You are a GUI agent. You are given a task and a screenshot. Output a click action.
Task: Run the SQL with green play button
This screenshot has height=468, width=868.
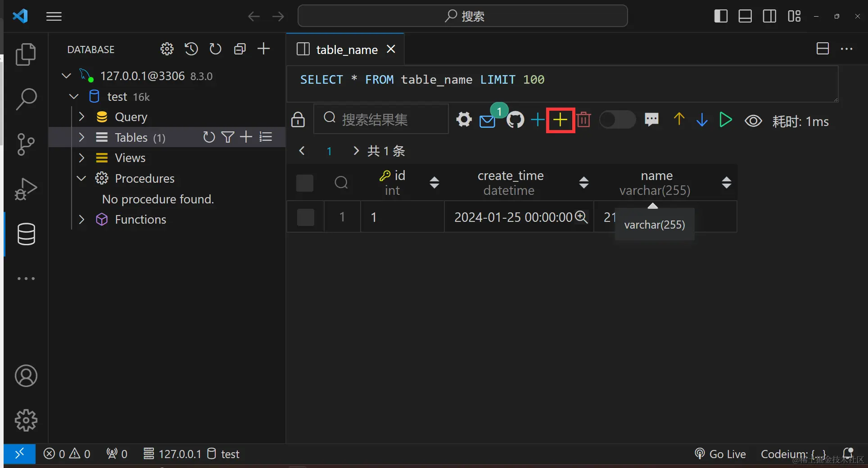(x=725, y=120)
